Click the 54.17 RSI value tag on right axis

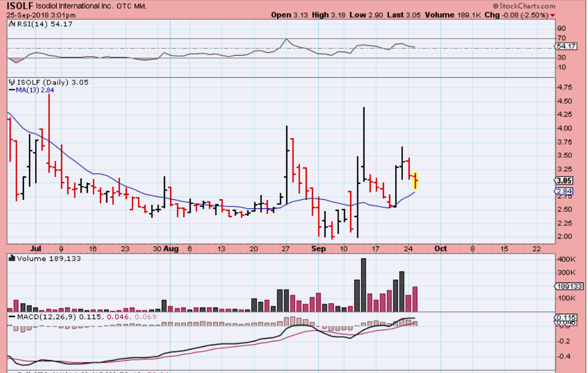coord(566,47)
